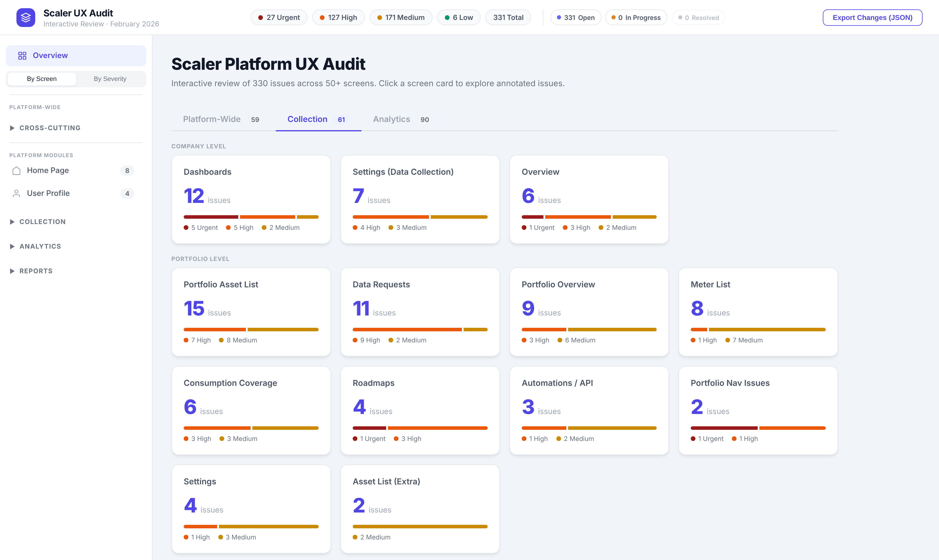The height and width of the screenshot is (560, 939).
Task: Expand the Cross-Cutting section
Action: click(x=45, y=128)
